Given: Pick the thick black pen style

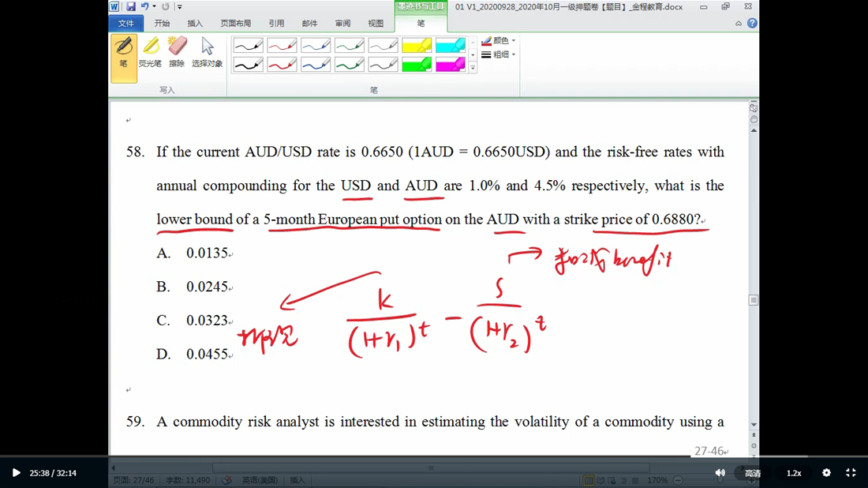Looking at the screenshot, I should click(248, 65).
